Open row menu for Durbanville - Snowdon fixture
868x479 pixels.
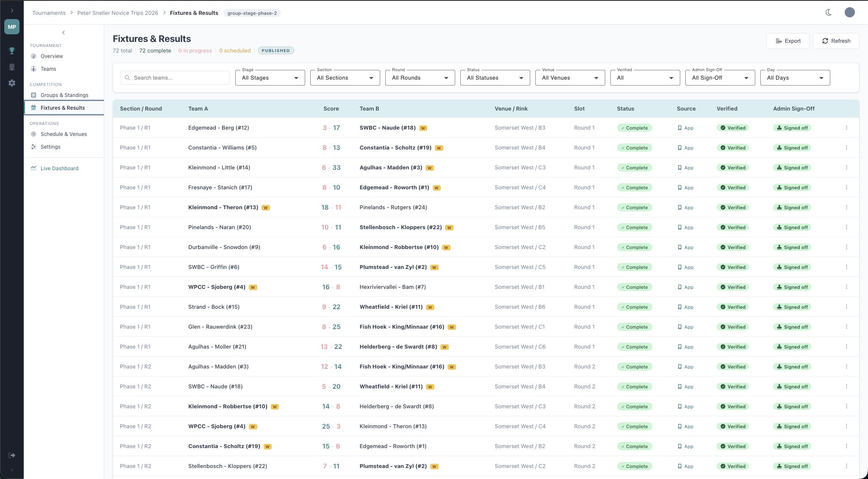[846, 247]
